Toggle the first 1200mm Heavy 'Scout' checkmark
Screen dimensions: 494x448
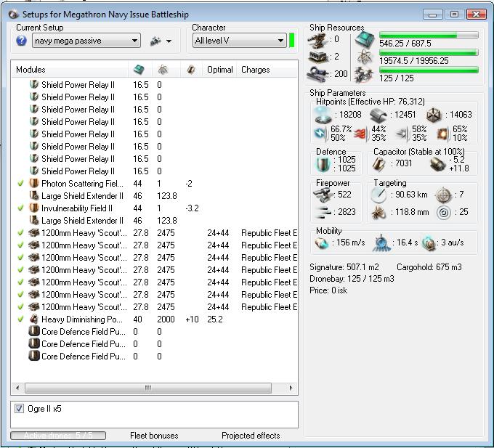21,233
